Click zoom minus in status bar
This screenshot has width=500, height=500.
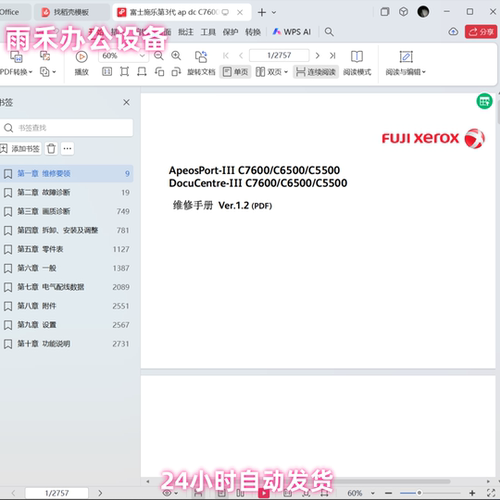[x=388, y=493]
